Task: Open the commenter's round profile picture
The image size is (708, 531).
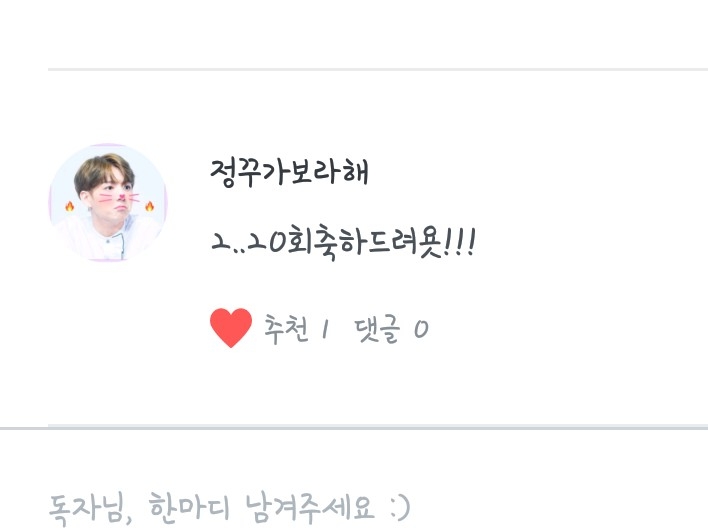Action: pyautogui.click(x=108, y=203)
